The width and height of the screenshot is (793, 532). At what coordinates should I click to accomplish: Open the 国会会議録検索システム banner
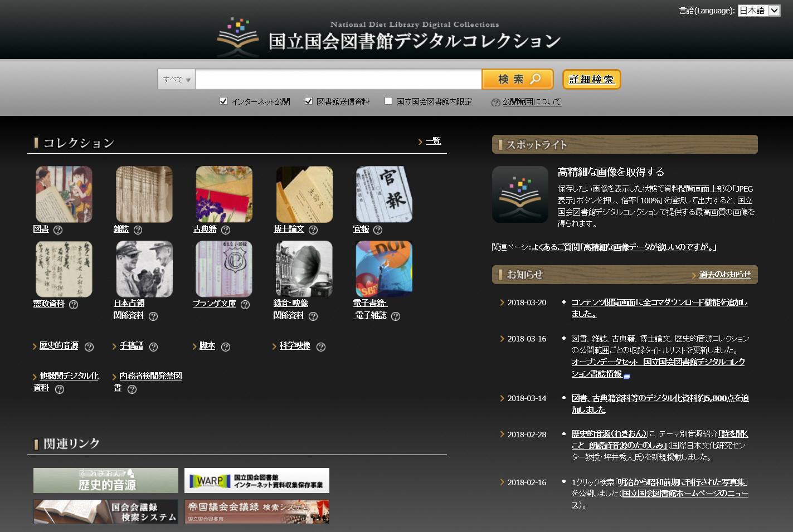106,511
